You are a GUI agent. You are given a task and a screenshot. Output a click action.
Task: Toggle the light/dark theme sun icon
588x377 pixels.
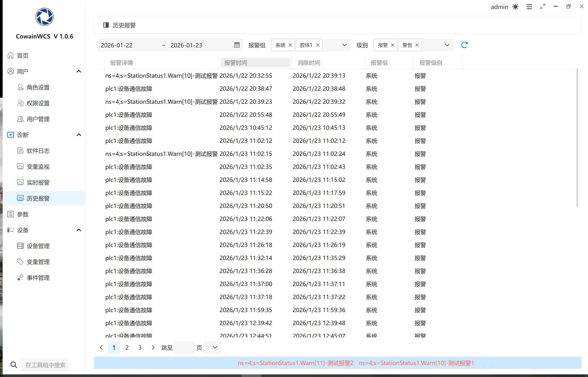(x=515, y=7)
